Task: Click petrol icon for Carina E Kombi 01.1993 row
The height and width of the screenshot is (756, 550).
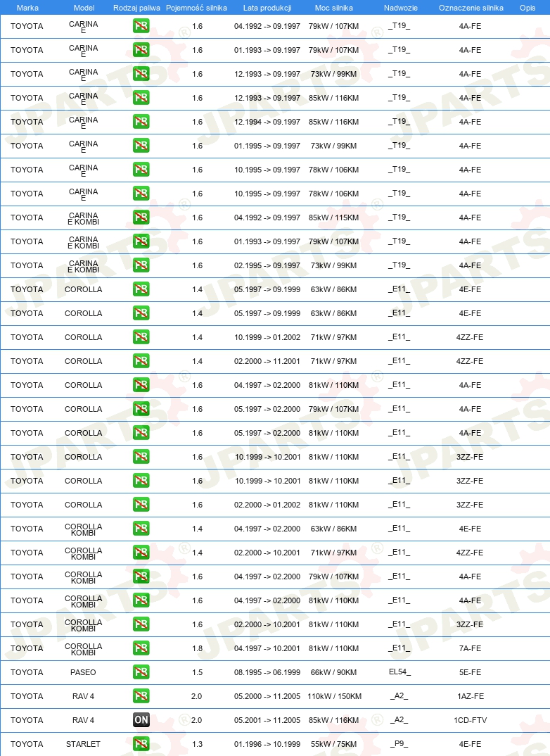Action: tap(141, 241)
